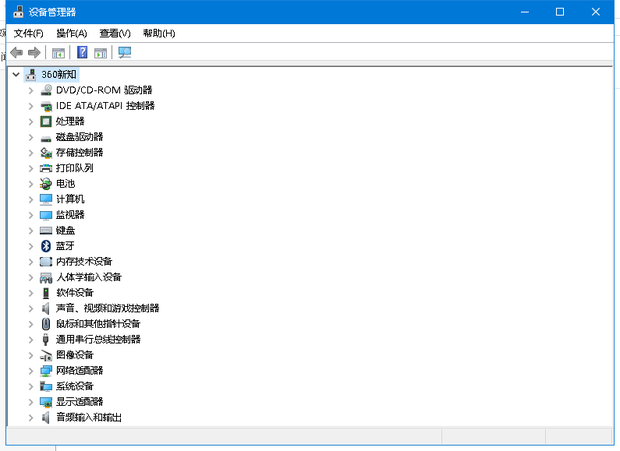620x451 pixels.
Task: Collapse the 360新知 root node
Action: pos(16,74)
